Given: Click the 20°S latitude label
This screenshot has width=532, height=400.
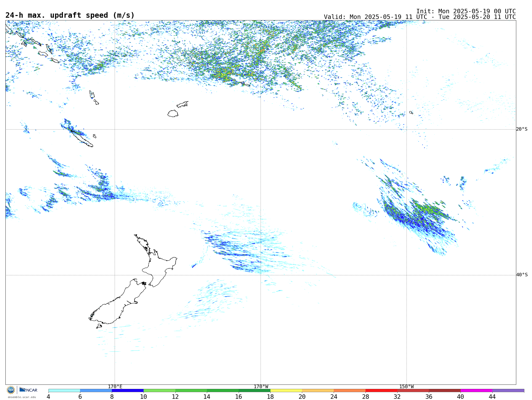Looking at the screenshot, I should click(522, 129).
